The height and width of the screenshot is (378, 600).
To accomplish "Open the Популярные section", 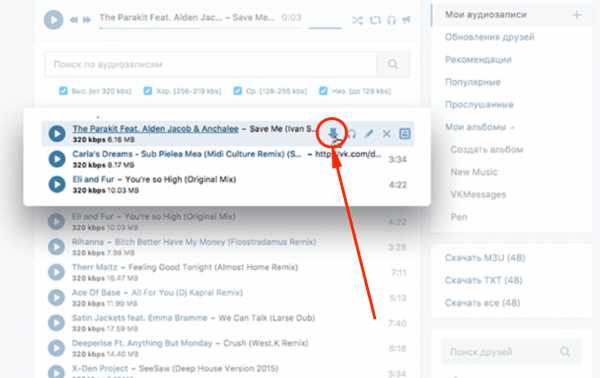I will pyautogui.click(x=473, y=82).
